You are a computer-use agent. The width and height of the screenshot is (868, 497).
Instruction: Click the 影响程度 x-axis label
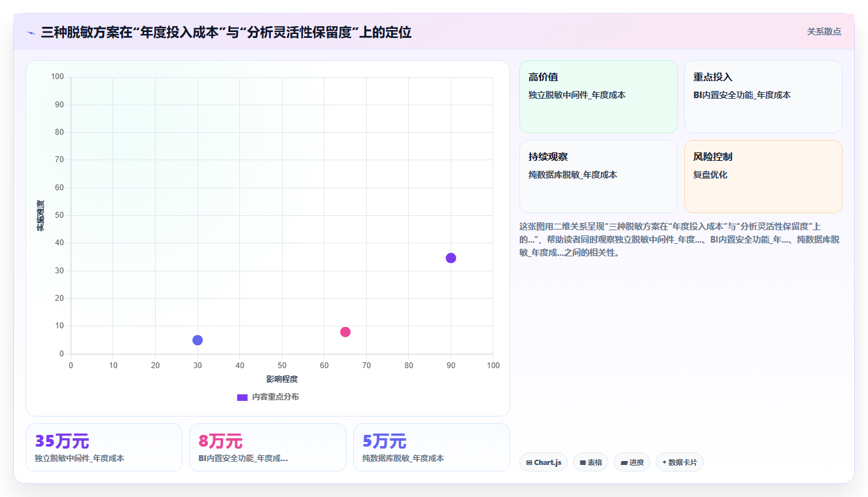pyautogui.click(x=282, y=379)
